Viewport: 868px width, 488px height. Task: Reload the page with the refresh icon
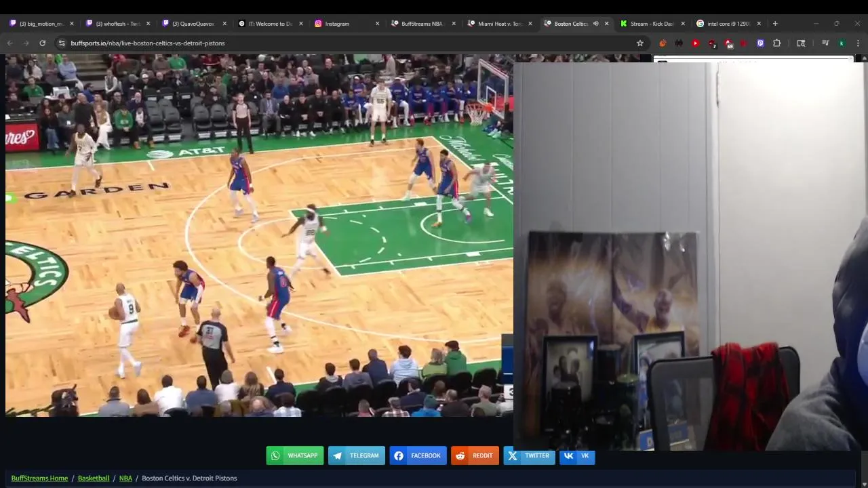coord(42,43)
